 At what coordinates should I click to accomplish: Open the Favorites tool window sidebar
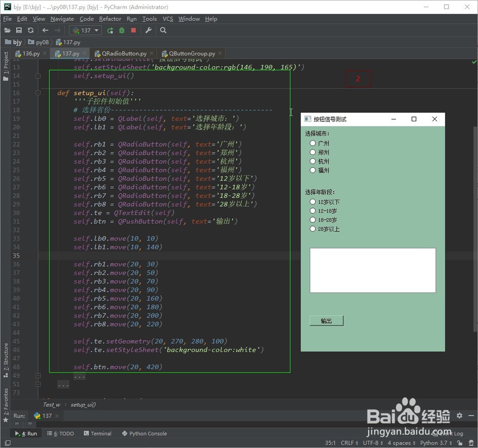[x=6, y=405]
